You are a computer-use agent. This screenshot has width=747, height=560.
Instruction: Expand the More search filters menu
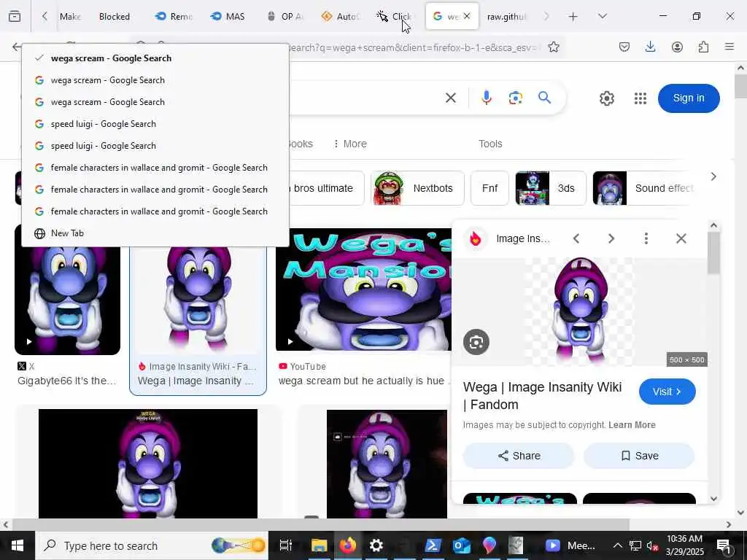pyautogui.click(x=350, y=144)
